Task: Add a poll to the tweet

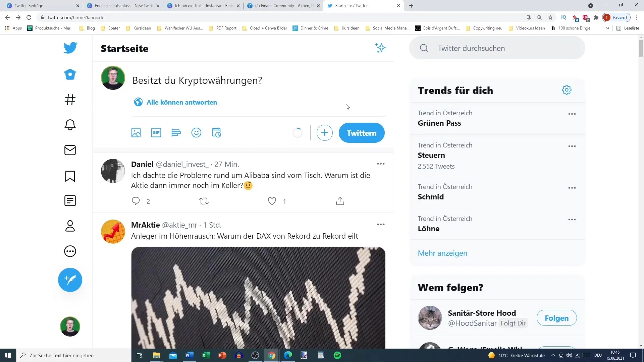Action: (x=176, y=133)
